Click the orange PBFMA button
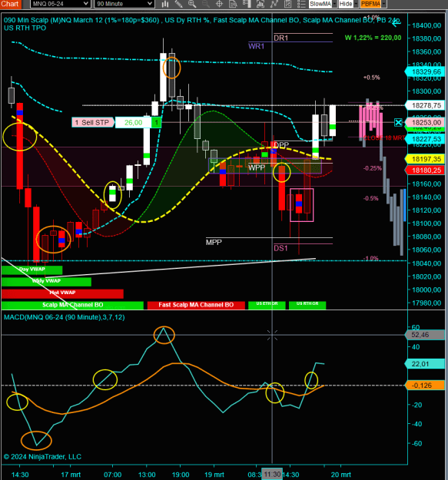 [x=370, y=4]
